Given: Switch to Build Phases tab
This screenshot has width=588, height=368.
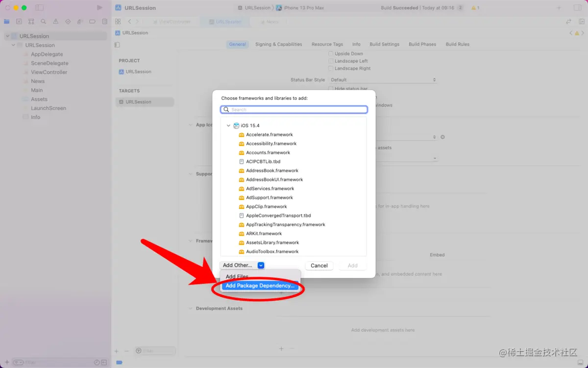Looking at the screenshot, I should [422, 44].
